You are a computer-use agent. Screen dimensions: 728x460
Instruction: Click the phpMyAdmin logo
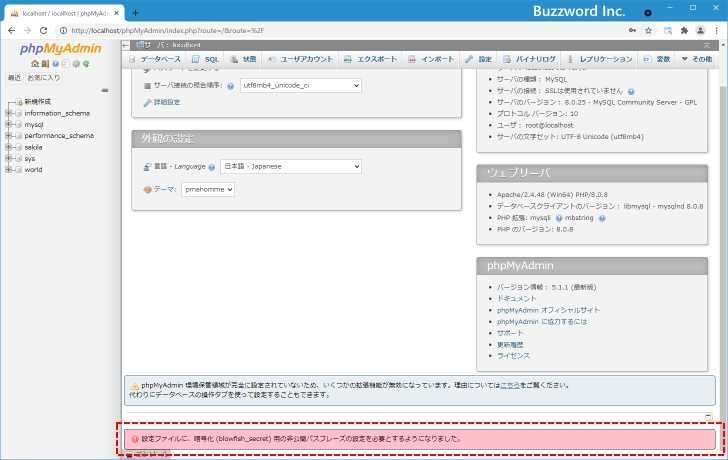click(x=60, y=49)
